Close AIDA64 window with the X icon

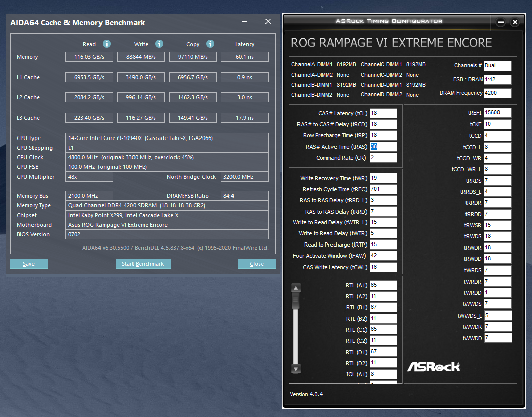[x=268, y=21]
